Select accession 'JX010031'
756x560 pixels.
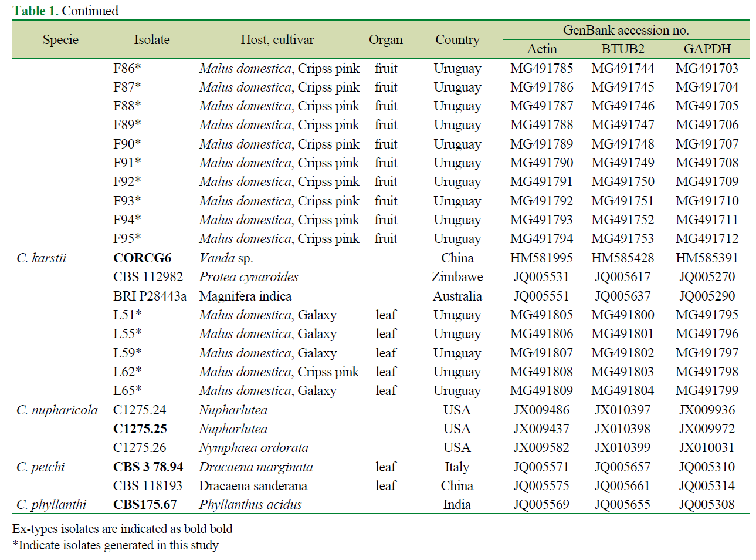pos(707,447)
